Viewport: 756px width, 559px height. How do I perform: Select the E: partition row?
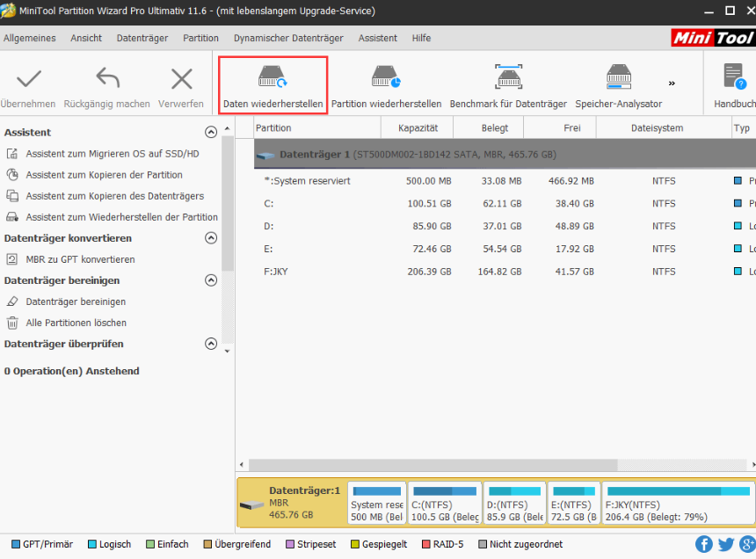click(x=505, y=249)
